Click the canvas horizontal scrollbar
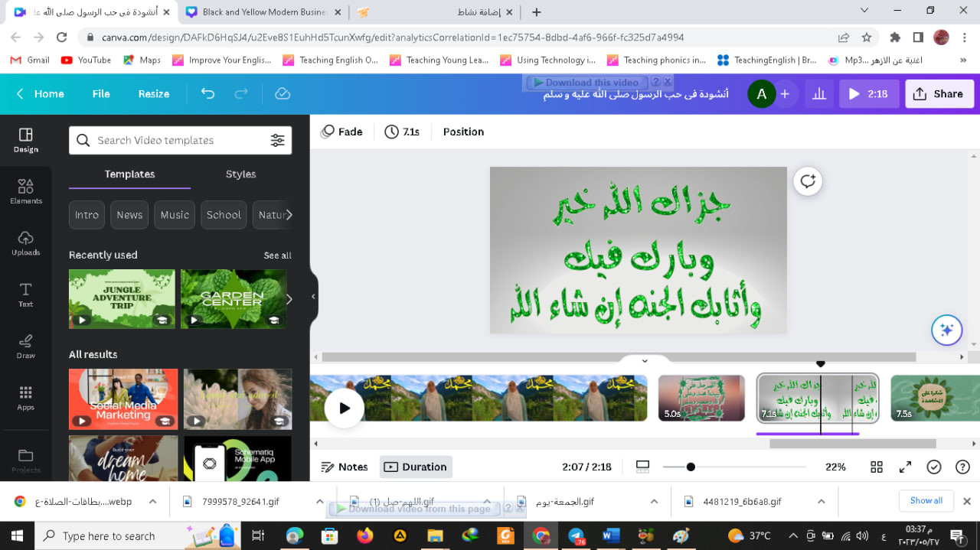This screenshot has height=550, width=980. coord(619,357)
